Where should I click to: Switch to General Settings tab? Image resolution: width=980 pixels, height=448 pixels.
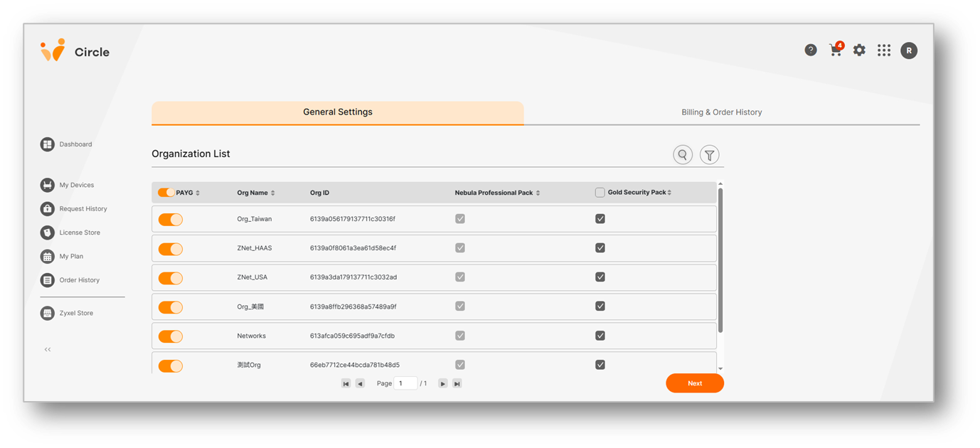(338, 112)
